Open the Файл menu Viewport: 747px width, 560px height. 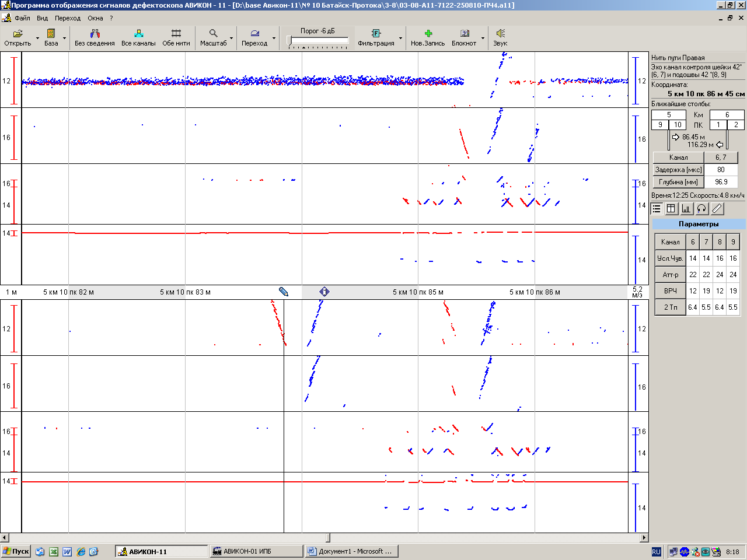22,18
